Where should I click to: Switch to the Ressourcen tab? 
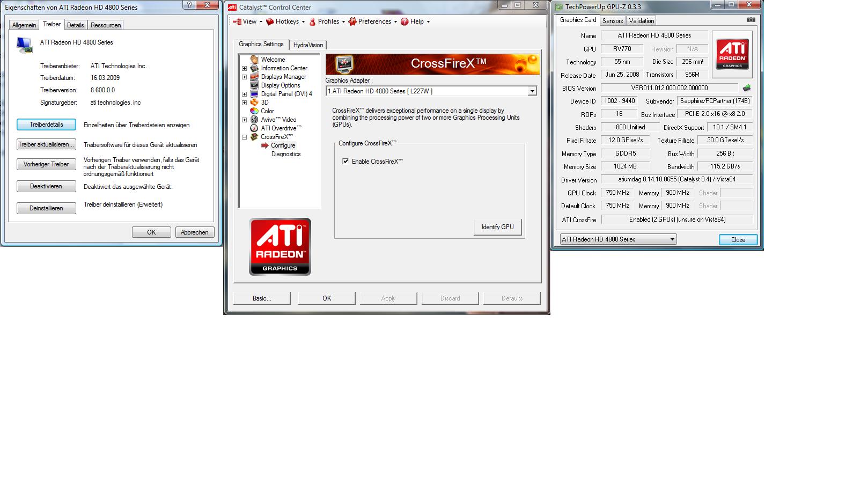tap(106, 25)
